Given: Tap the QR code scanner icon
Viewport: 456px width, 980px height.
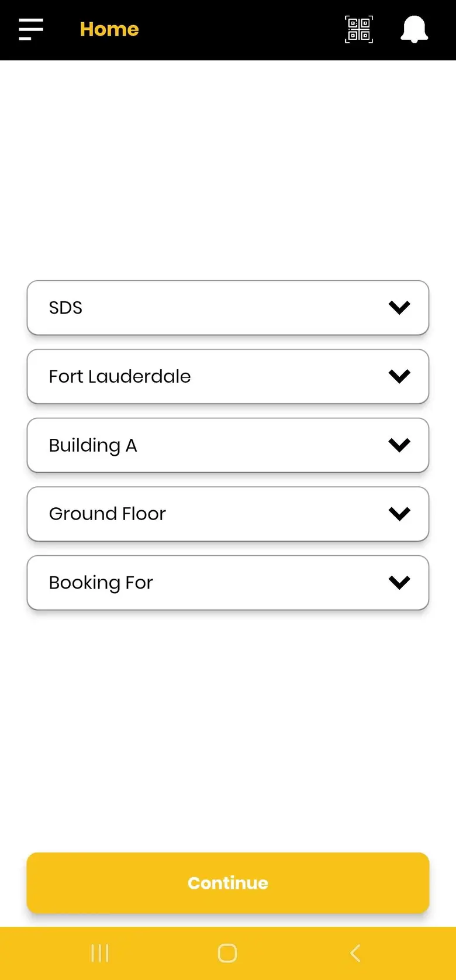Looking at the screenshot, I should point(359,29).
